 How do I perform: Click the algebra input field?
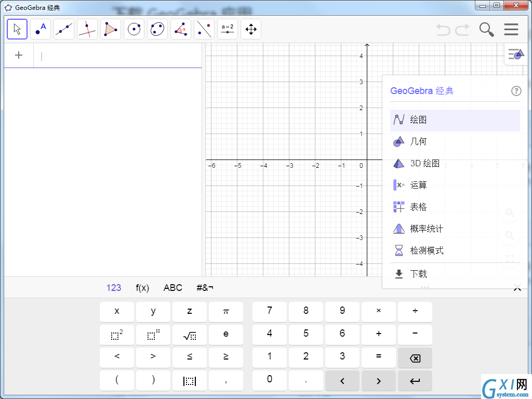(x=117, y=56)
